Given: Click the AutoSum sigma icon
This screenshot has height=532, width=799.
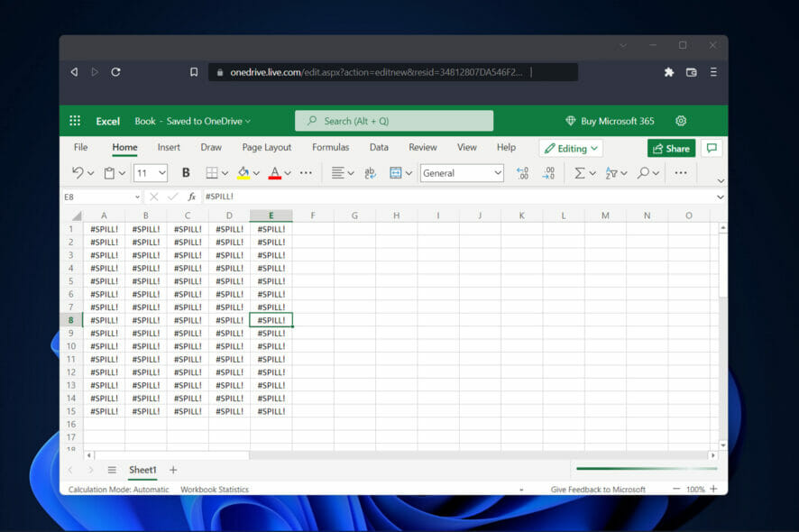Looking at the screenshot, I should click(579, 173).
